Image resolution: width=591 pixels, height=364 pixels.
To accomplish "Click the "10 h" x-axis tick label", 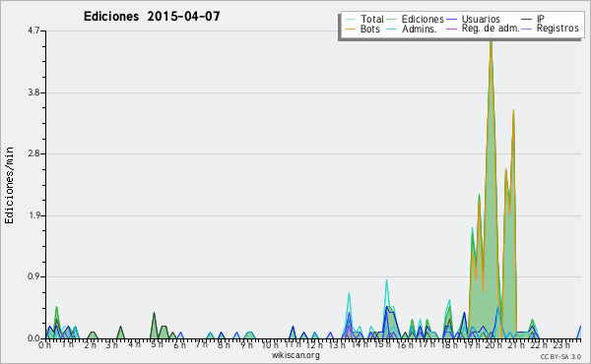I will 270,344.
